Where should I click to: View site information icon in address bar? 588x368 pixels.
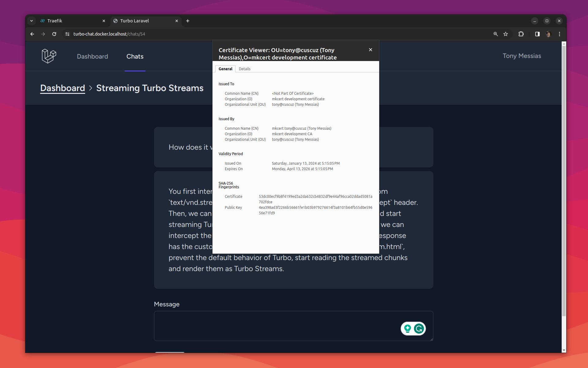pyautogui.click(x=67, y=34)
